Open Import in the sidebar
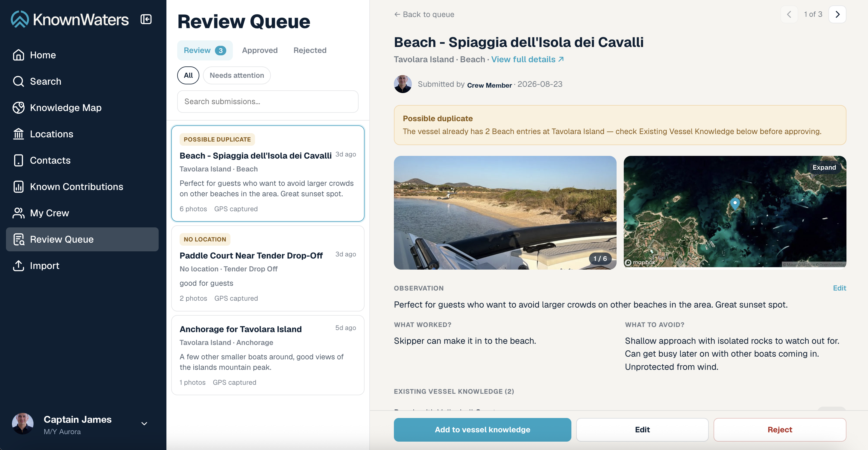 pos(82,265)
